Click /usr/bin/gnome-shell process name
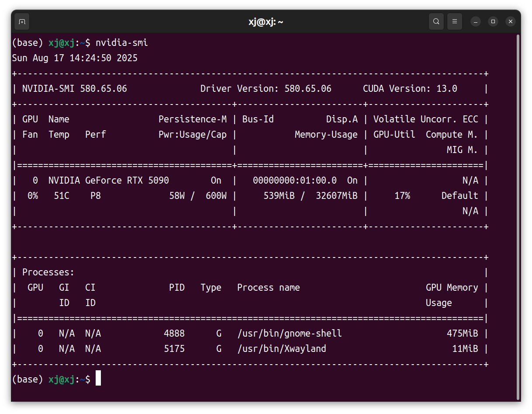This screenshot has height=414, width=532. (x=290, y=334)
